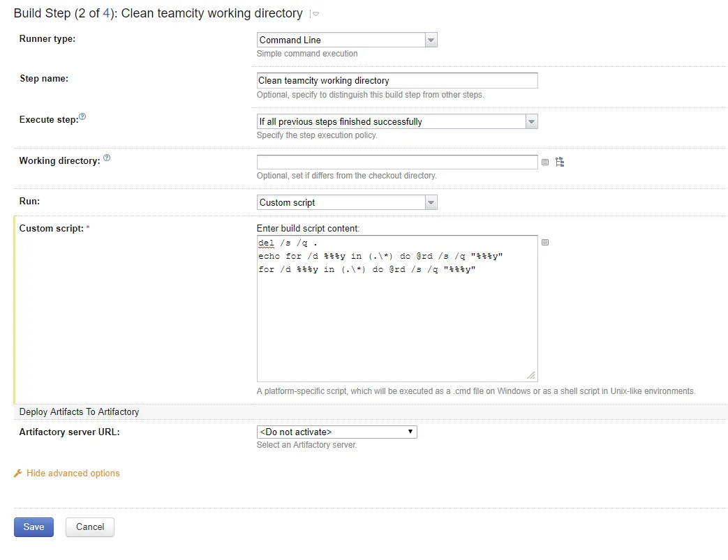Click the wrench icon for advanced options
The image size is (728, 560).
[18, 474]
